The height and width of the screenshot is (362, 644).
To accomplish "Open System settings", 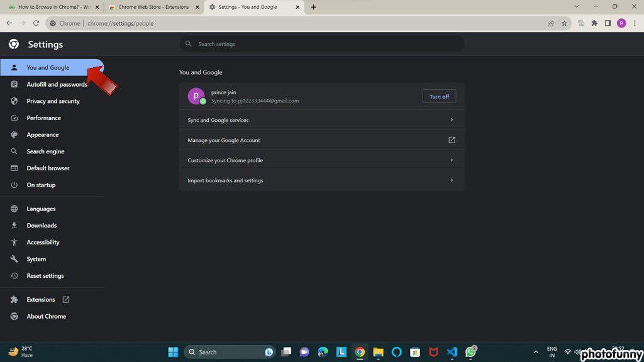I will [52, 260].
